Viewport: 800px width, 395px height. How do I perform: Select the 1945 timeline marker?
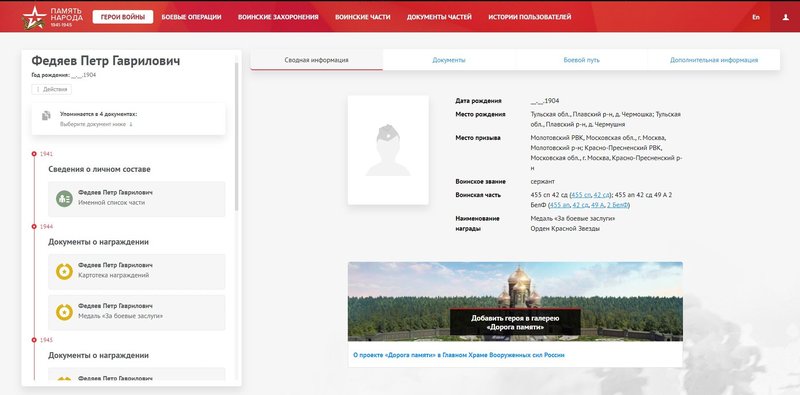[34, 340]
